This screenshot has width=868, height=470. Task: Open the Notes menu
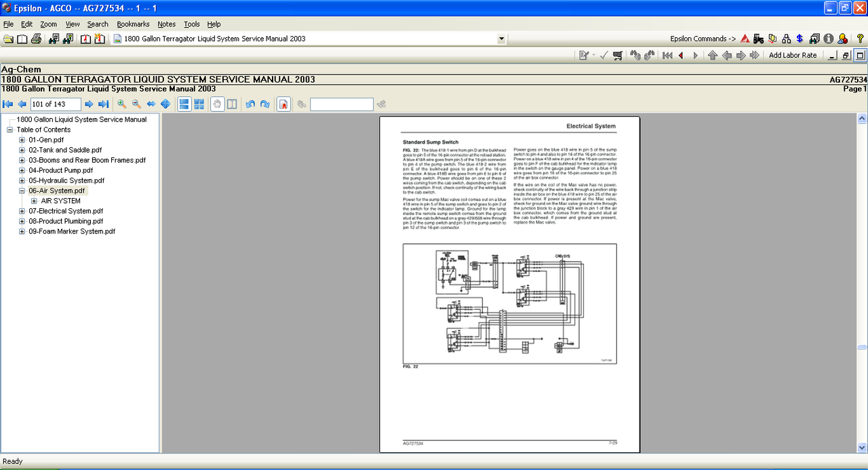click(x=167, y=24)
